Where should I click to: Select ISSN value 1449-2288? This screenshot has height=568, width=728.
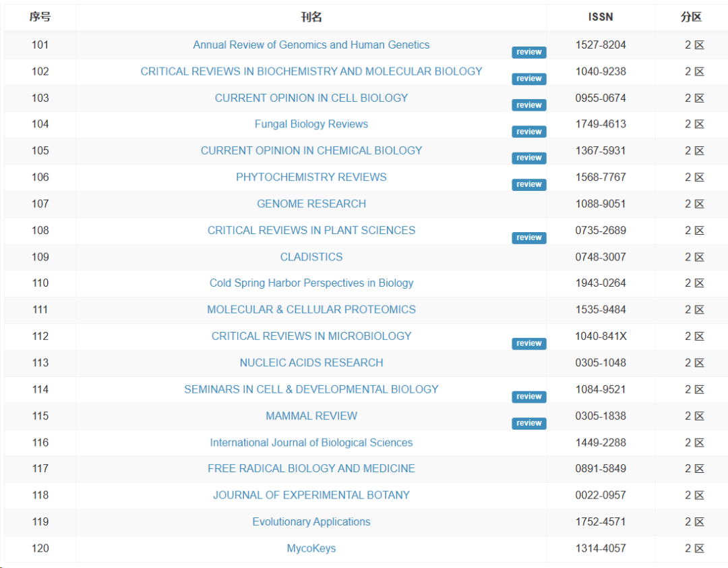(601, 443)
